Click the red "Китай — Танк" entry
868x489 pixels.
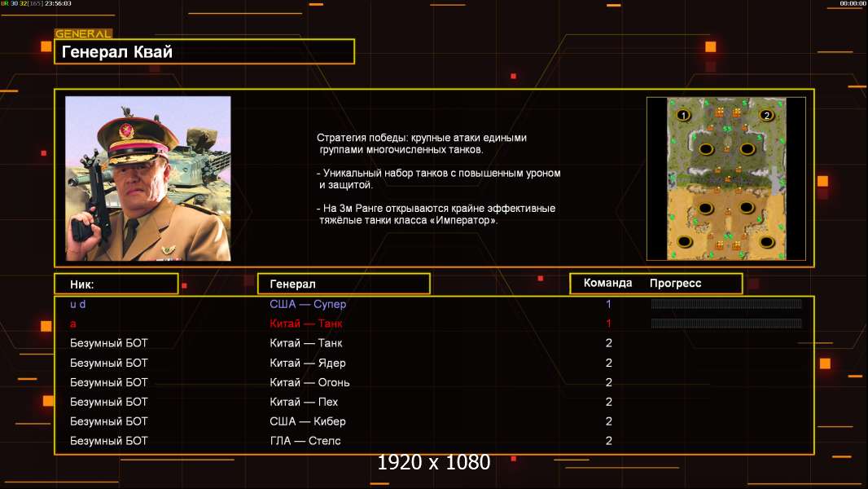tap(306, 324)
